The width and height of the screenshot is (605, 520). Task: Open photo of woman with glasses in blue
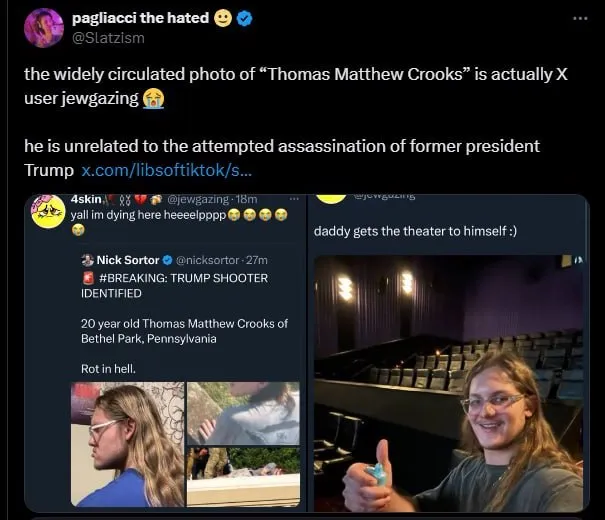tap(127, 444)
